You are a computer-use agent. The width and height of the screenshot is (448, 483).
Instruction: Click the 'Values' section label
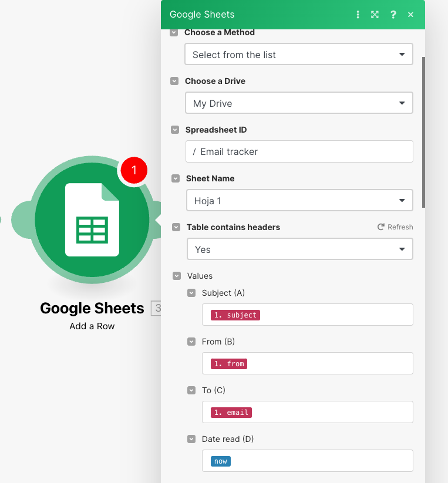(x=200, y=276)
